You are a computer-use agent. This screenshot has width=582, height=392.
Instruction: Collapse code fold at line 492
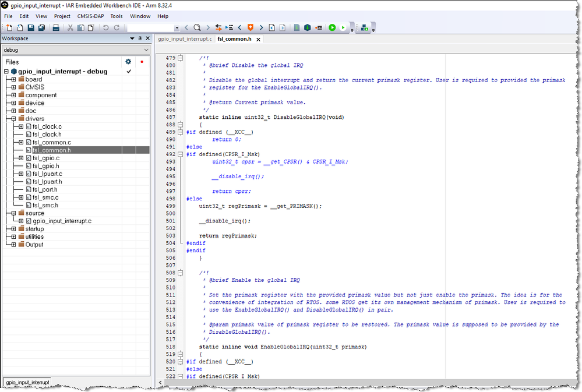[x=181, y=154]
